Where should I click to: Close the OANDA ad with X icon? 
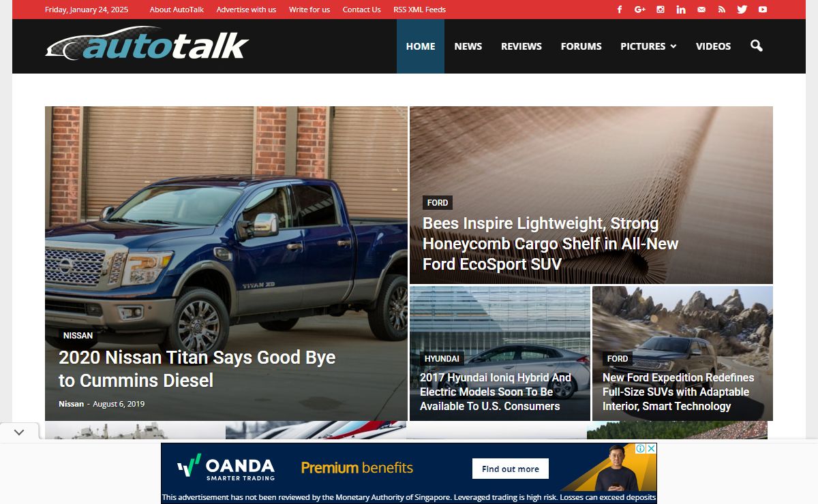point(651,448)
